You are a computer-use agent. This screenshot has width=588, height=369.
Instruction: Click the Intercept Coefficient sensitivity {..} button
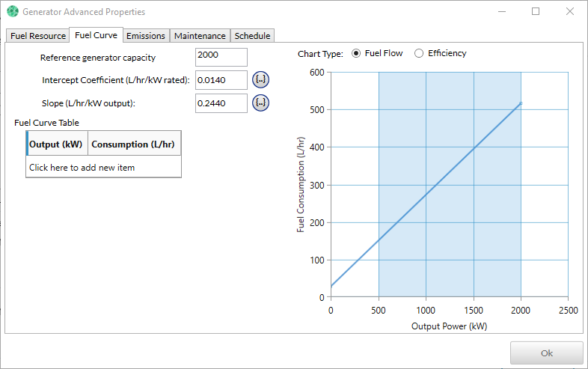click(260, 79)
